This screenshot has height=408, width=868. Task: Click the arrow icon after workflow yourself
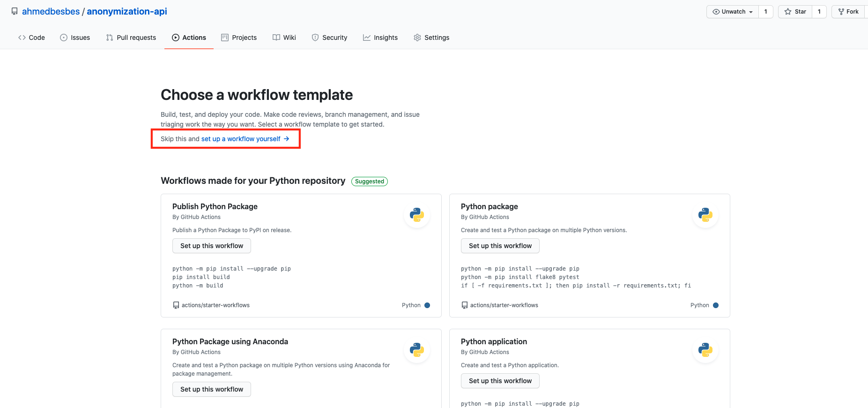[286, 139]
